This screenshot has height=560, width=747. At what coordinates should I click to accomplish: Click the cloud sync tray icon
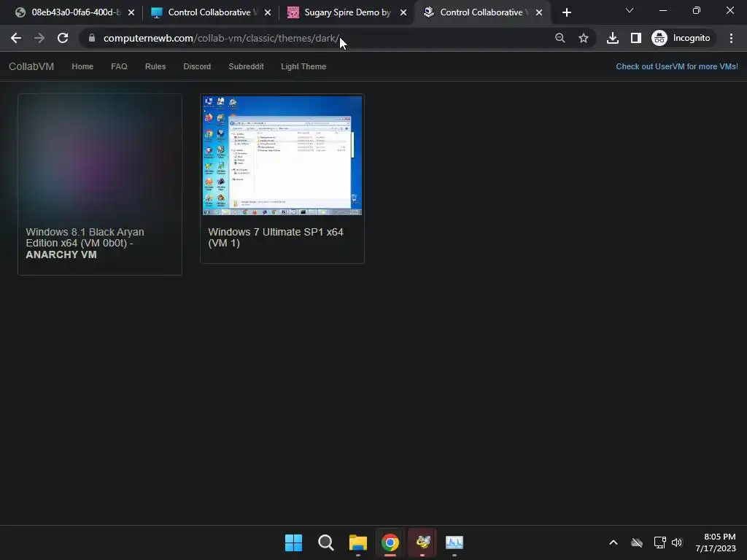(637, 542)
